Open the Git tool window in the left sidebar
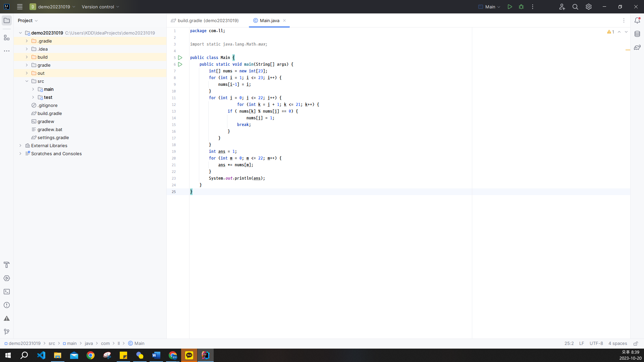The height and width of the screenshot is (362, 644). click(x=7, y=332)
